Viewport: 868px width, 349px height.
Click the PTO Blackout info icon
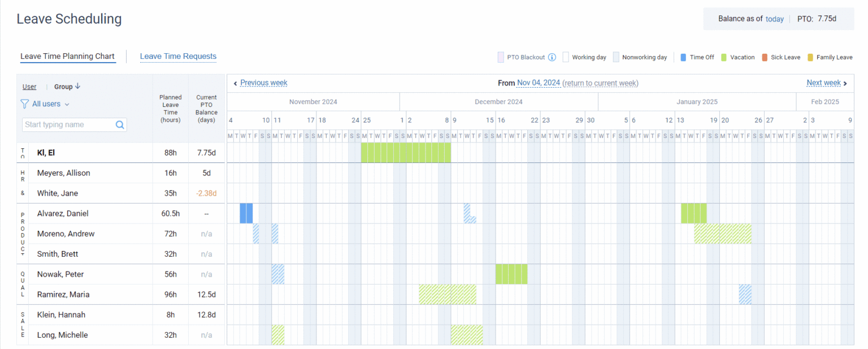(x=552, y=57)
